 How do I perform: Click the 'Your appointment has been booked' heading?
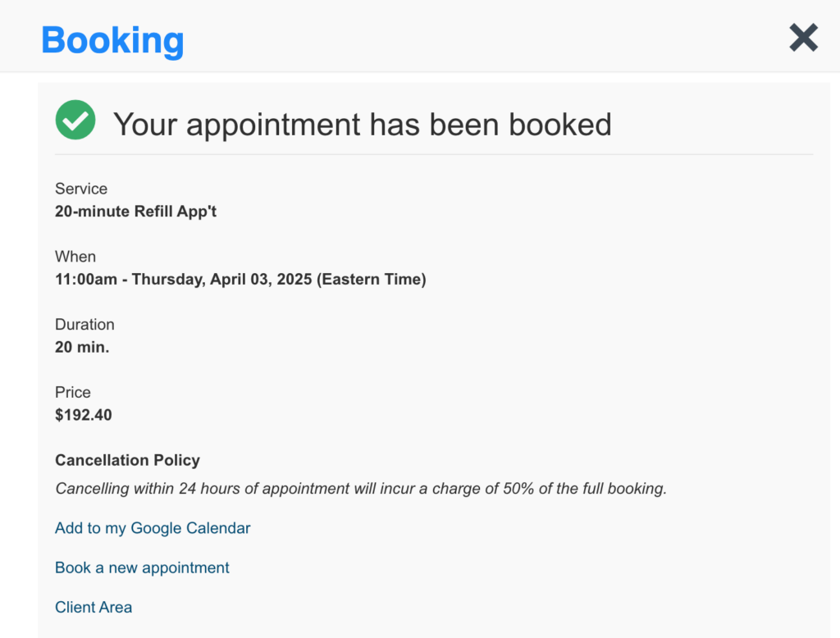[x=362, y=125]
